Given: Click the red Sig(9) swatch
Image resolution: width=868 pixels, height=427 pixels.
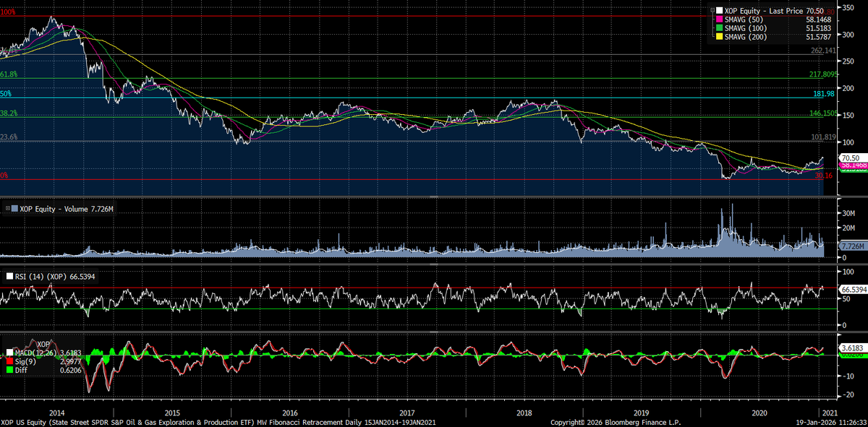Looking at the screenshot, I should tap(9, 361).
